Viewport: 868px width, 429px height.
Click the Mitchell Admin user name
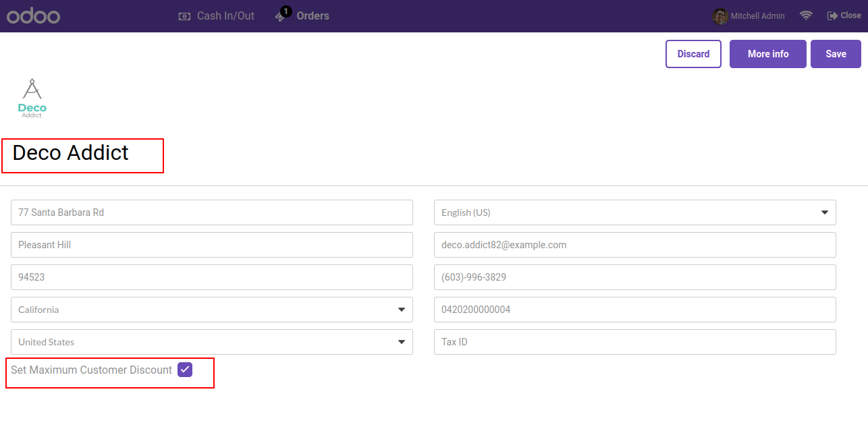click(x=757, y=16)
